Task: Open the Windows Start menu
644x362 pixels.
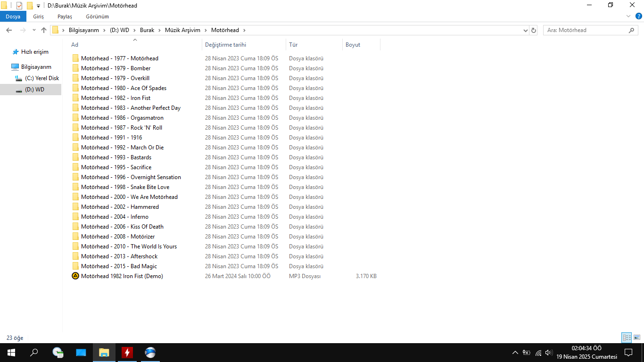Action: tap(11, 353)
